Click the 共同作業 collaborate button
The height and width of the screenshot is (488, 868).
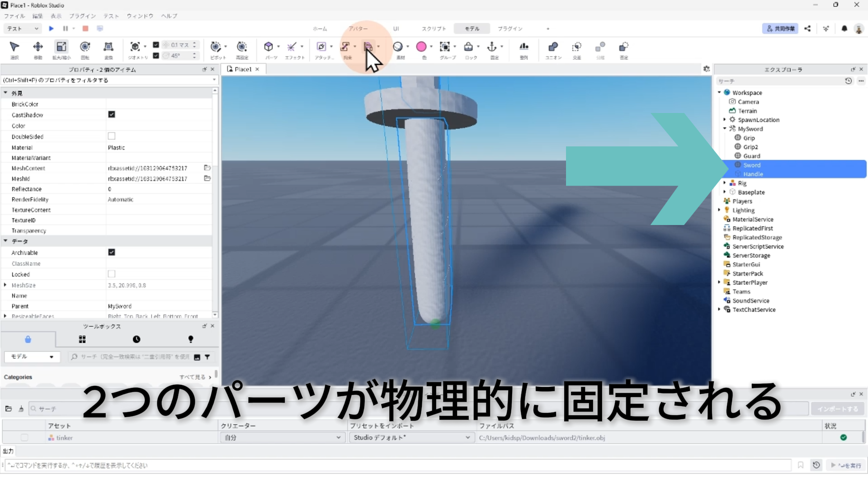point(780,28)
